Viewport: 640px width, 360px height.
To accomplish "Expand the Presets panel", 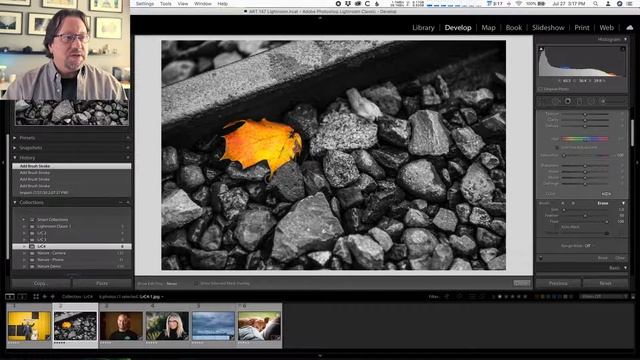I will (x=15, y=138).
